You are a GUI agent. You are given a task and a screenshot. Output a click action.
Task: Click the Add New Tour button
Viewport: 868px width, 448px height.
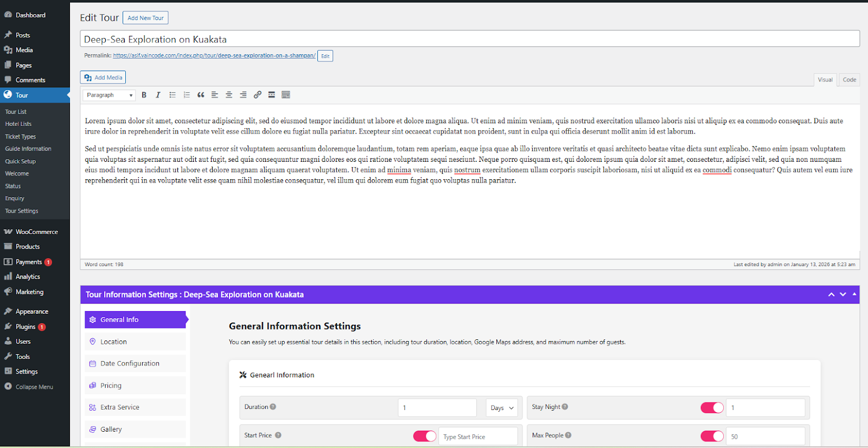145,18
